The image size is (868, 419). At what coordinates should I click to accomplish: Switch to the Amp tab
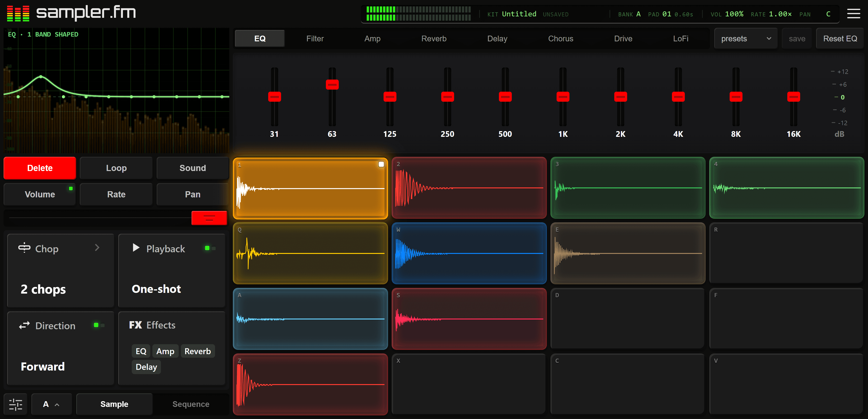coord(372,39)
